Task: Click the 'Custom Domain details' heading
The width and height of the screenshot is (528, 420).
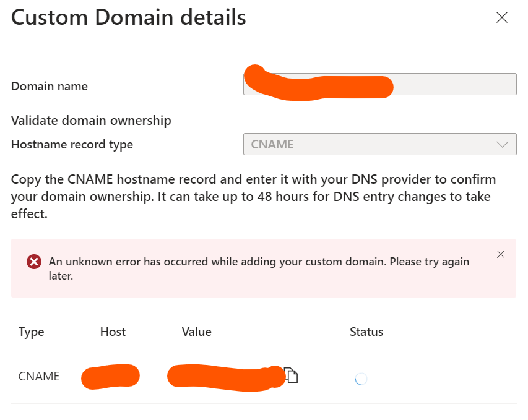Action: [x=128, y=17]
